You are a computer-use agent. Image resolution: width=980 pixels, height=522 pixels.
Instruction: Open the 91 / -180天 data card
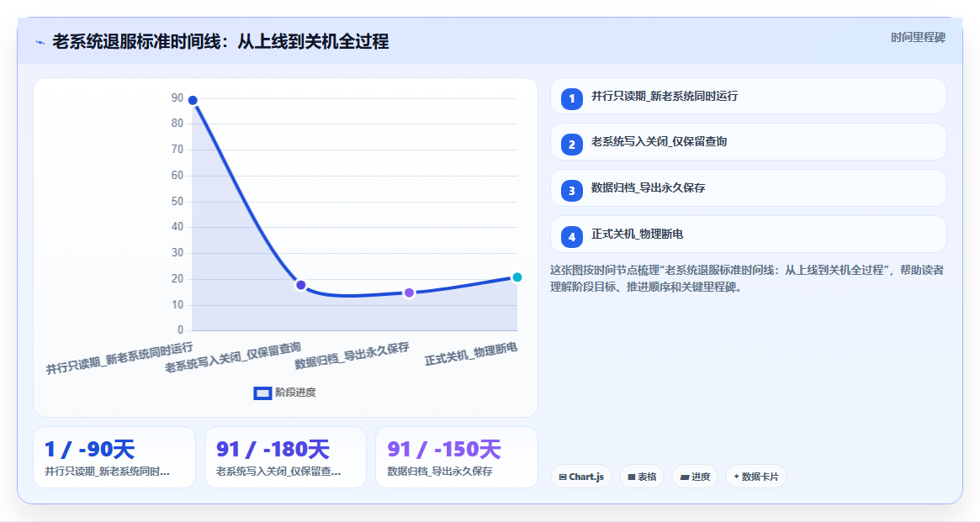pos(286,457)
